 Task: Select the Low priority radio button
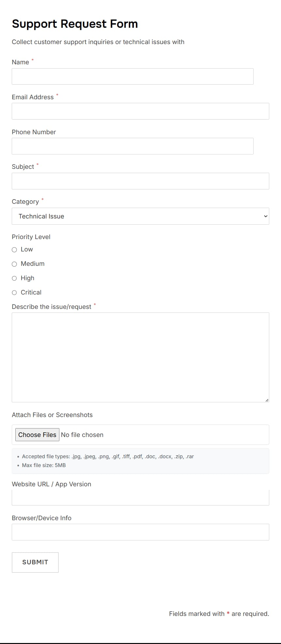14,250
